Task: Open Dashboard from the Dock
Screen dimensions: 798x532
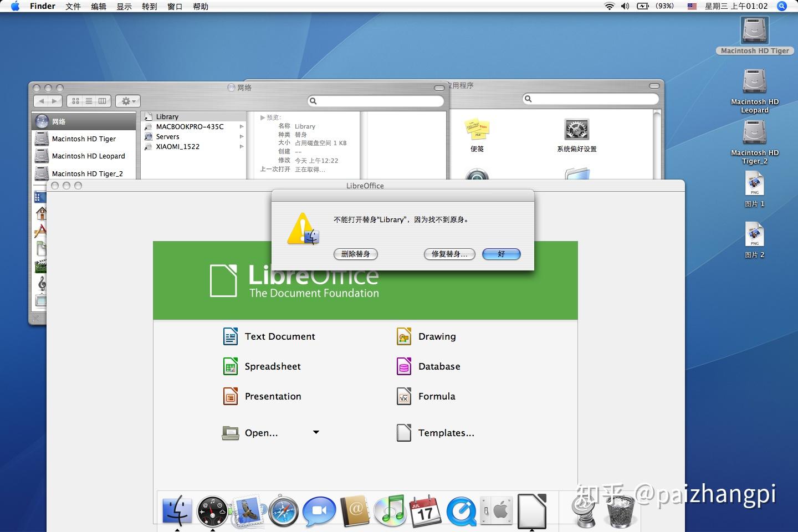Action: pos(212,511)
